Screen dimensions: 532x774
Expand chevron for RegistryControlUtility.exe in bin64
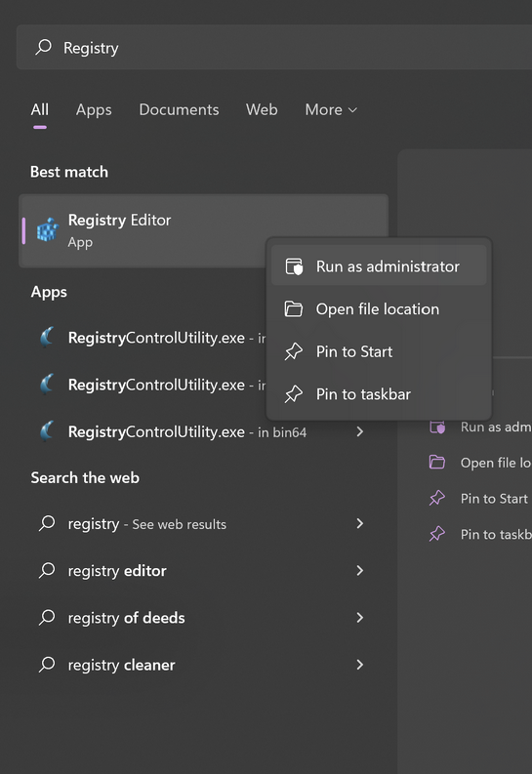(x=360, y=432)
